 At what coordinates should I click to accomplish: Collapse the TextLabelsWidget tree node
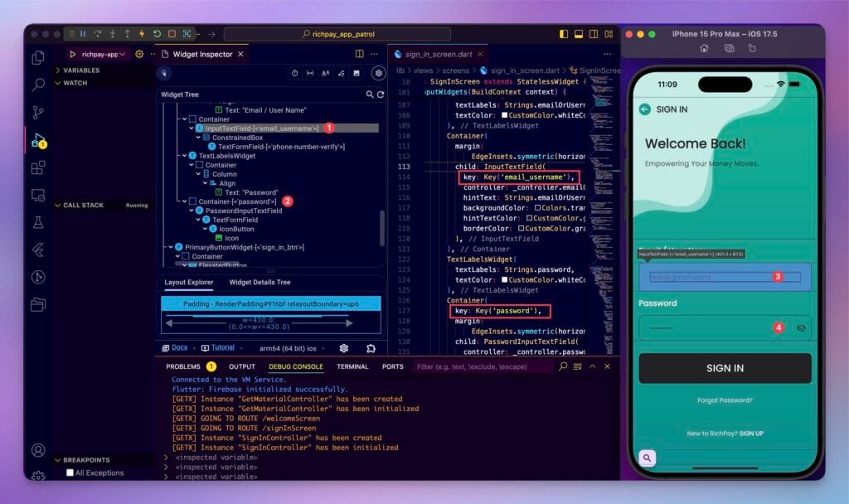(185, 156)
